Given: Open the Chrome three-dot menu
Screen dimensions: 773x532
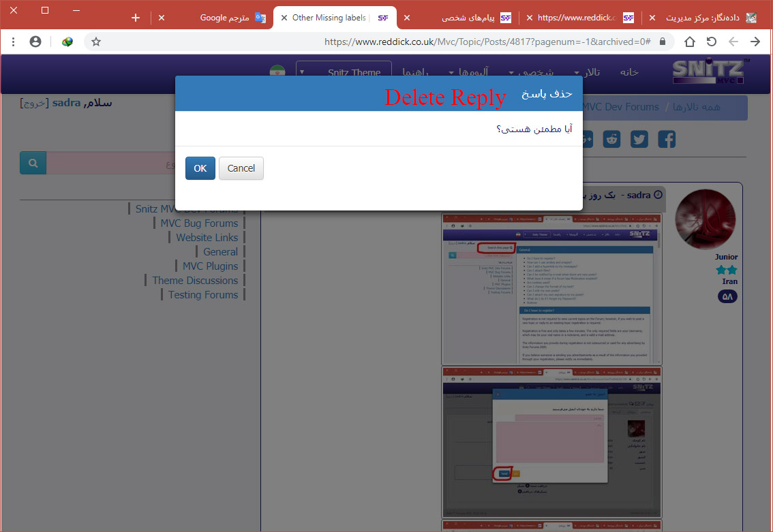Looking at the screenshot, I should pyautogui.click(x=14, y=42).
